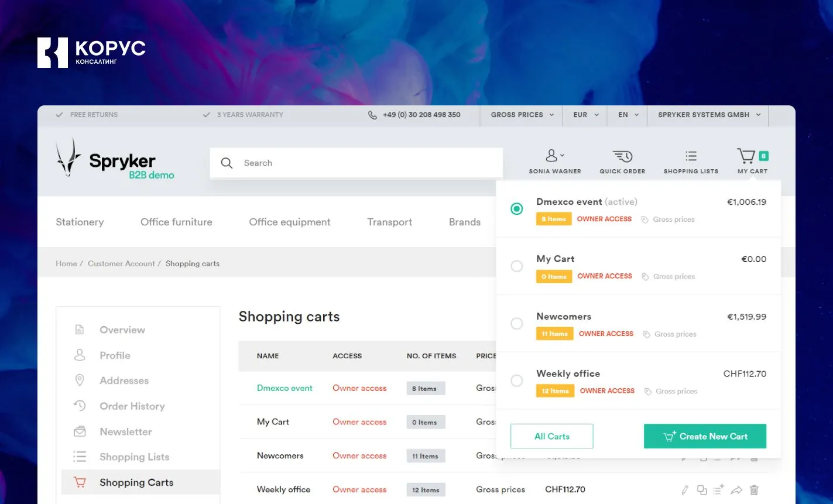
Task: Select the Newcomers cart radio button
Action: [516, 324]
